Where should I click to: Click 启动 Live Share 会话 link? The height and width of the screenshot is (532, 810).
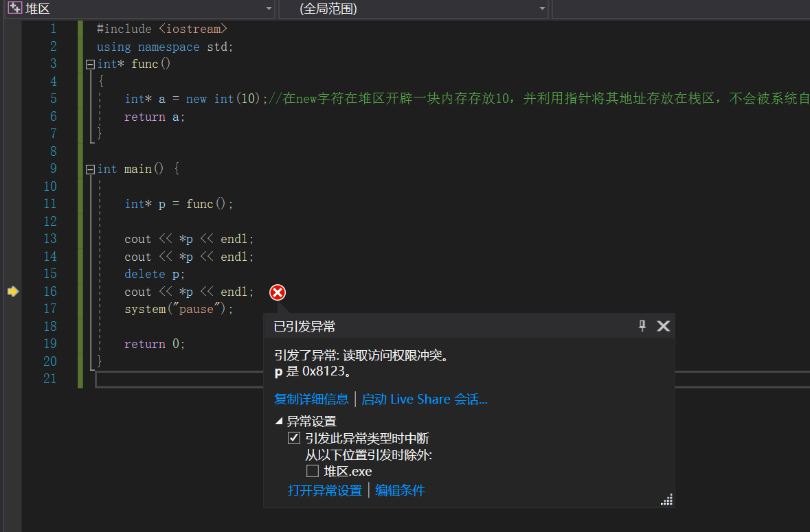(x=424, y=400)
